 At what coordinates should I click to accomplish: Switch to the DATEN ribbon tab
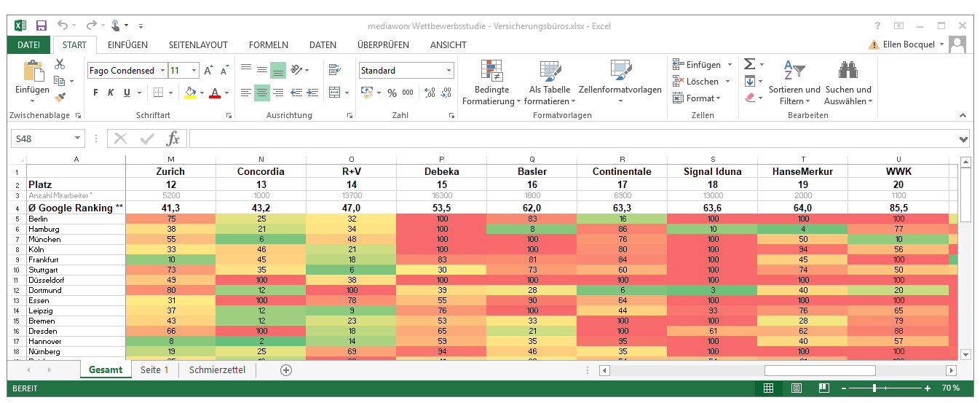pyautogui.click(x=323, y=45)
